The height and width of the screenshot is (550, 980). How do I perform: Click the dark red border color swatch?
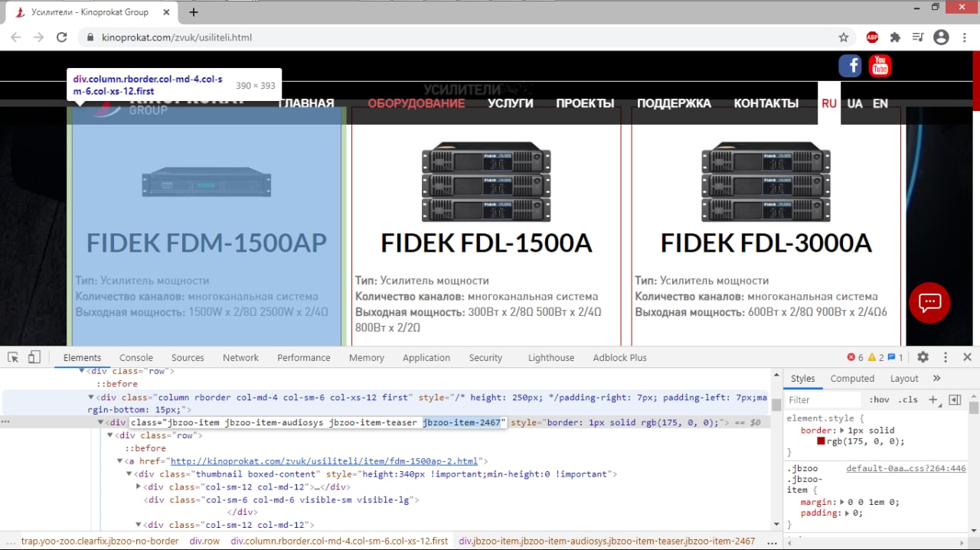(821, 441)
